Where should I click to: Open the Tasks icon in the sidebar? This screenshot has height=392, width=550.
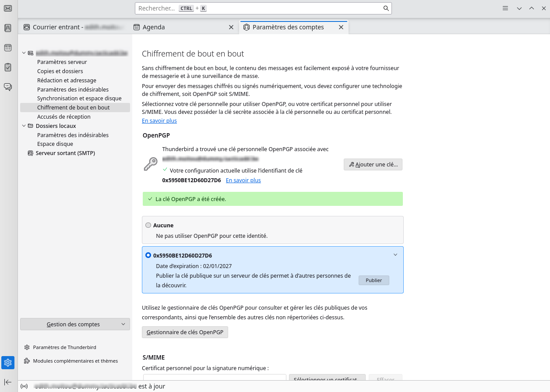(x=8, y=67)
